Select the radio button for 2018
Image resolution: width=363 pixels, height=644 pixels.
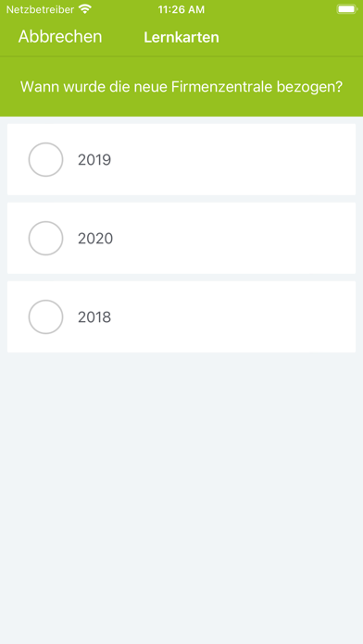click(x=45, y=317)
